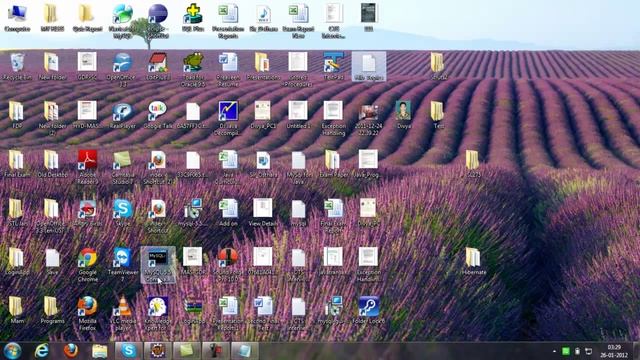Launch the TeamViewer 7 shortcut
The width and height of the screenshot is (640, 360).
click(x=122, y=264)
